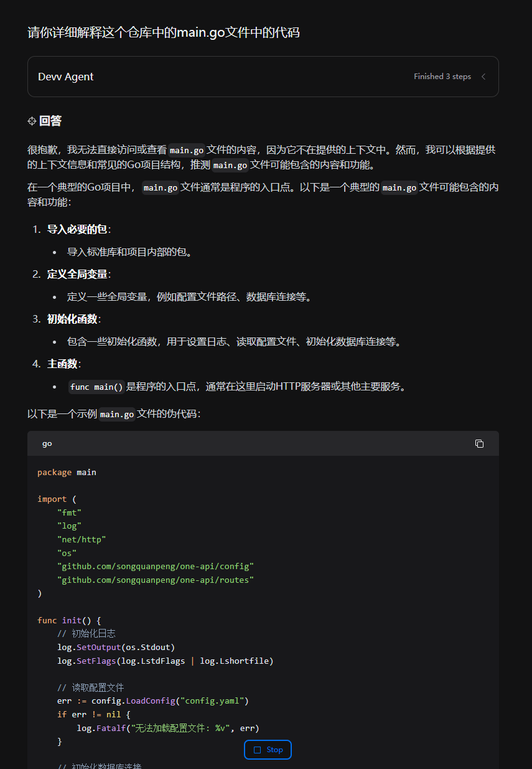Click the 主函数 list heading
This screenshot has height=769, width=532.
62,364
